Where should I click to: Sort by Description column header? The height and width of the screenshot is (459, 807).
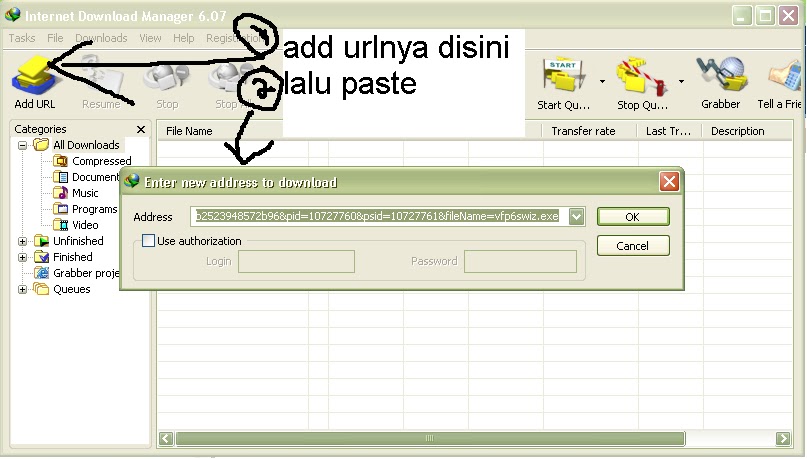pyautogui.click(x=747, y=131)
